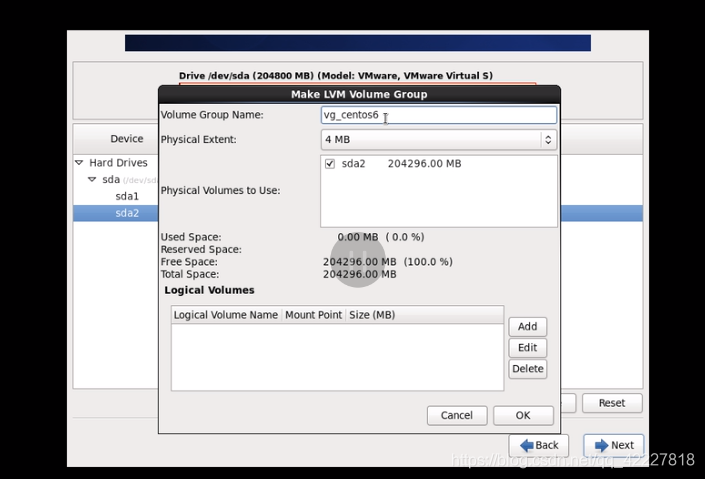Collapse the sda drive tree node

[x=92, y=179]
